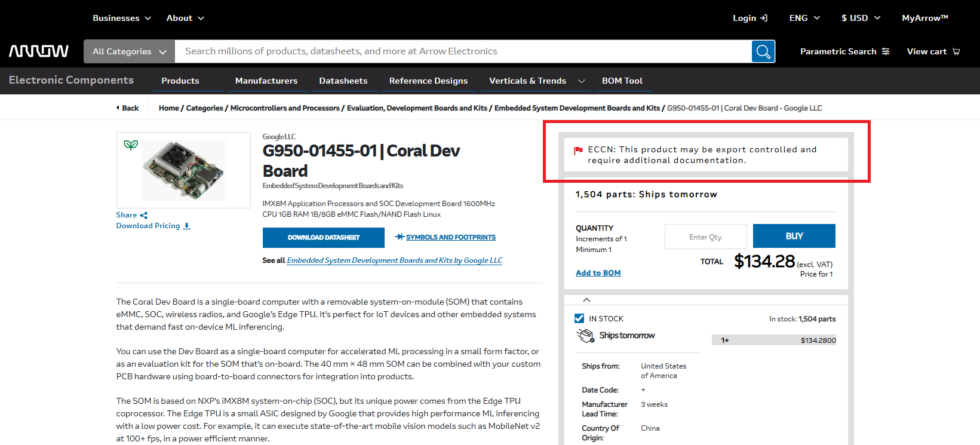
Task: Click the Download Pricing link
Action: point(148,226)
